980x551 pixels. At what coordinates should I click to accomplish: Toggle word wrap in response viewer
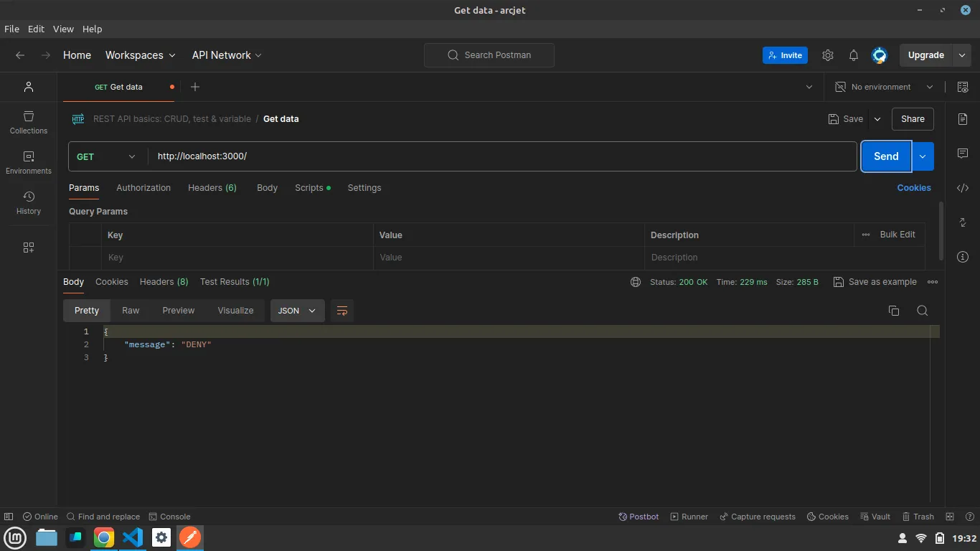pos(342,311)
